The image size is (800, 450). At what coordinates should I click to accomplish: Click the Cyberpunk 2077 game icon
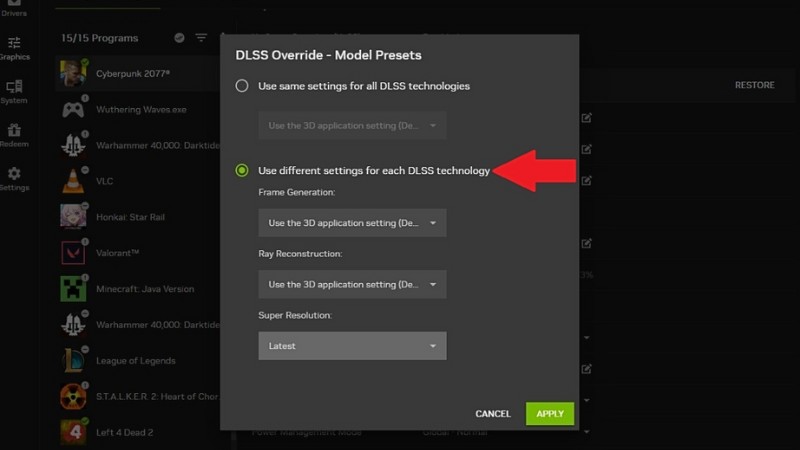[73, 74]
